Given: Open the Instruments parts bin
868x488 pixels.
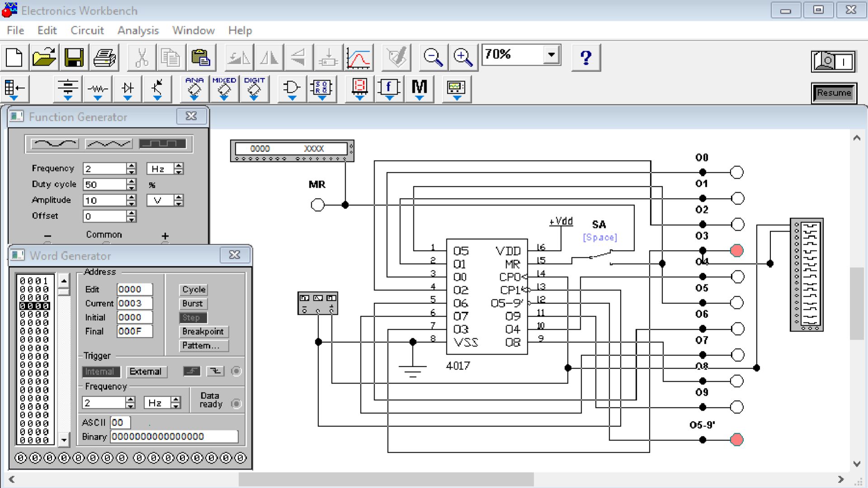Looking at the screenshot, I should click(456, 89).
